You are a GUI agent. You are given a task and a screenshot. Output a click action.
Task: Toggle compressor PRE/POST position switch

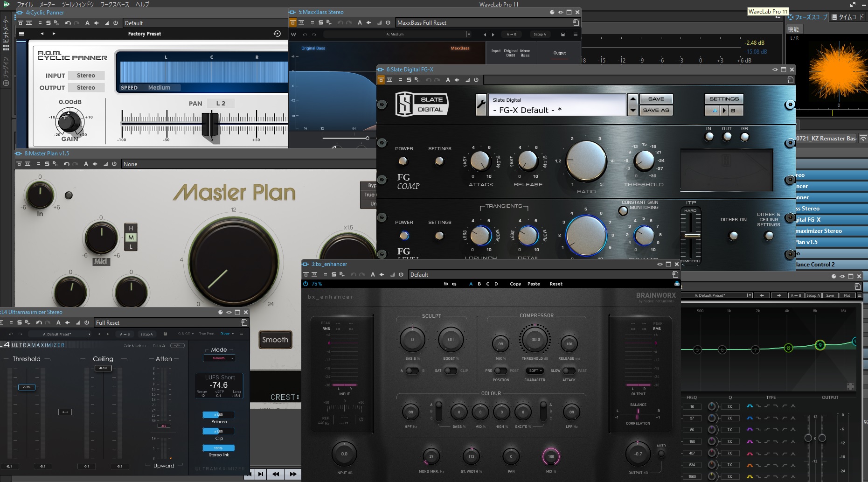pos(500,370)
